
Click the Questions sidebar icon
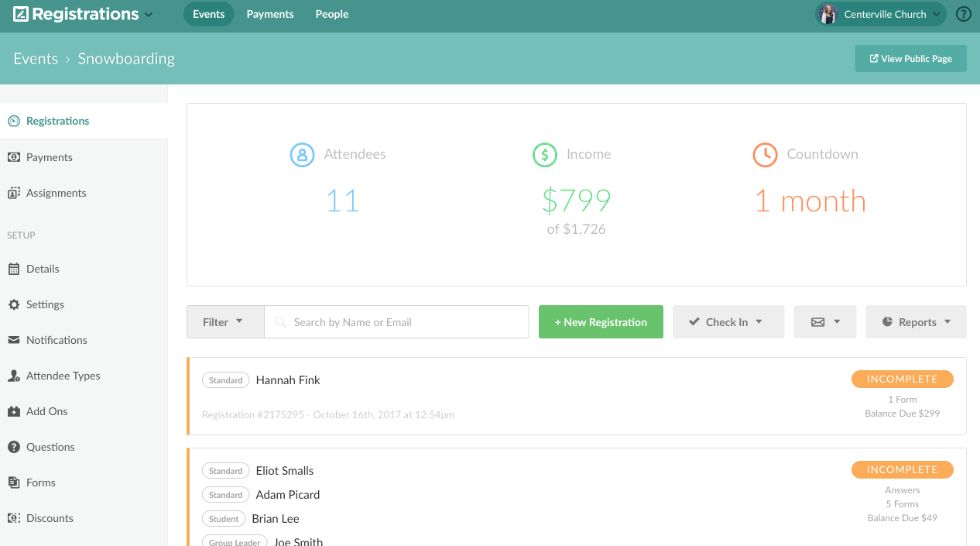pyautogui.click(x=14, y=447)
